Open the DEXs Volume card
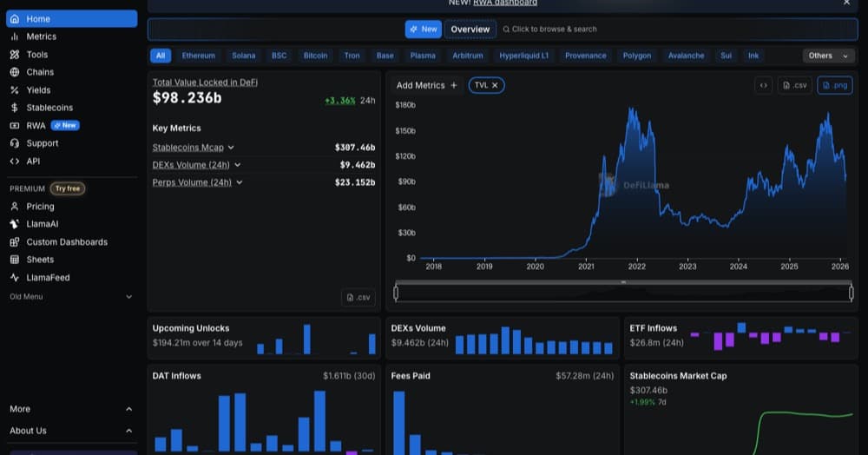Screen dimensions: 868x455 (x=502, y=338)
